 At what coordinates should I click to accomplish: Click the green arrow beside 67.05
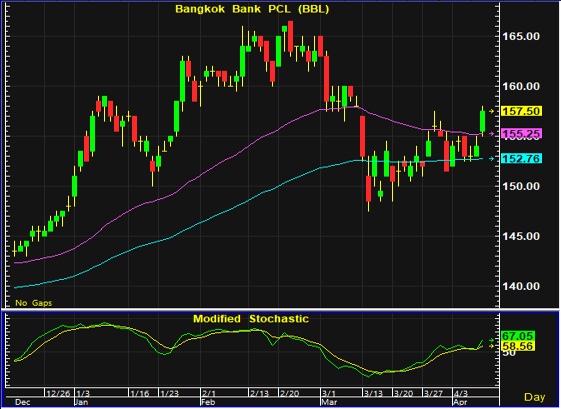tap(492, 340)
